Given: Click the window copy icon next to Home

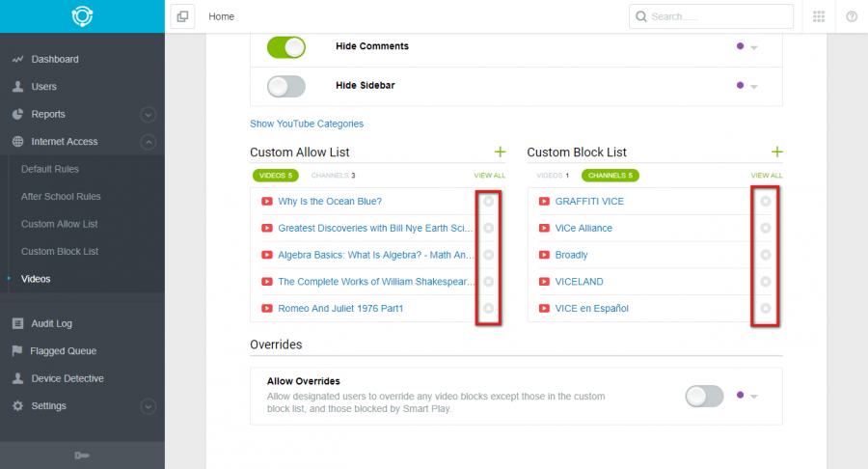Looking at the screenshot, I should [182, 16].
